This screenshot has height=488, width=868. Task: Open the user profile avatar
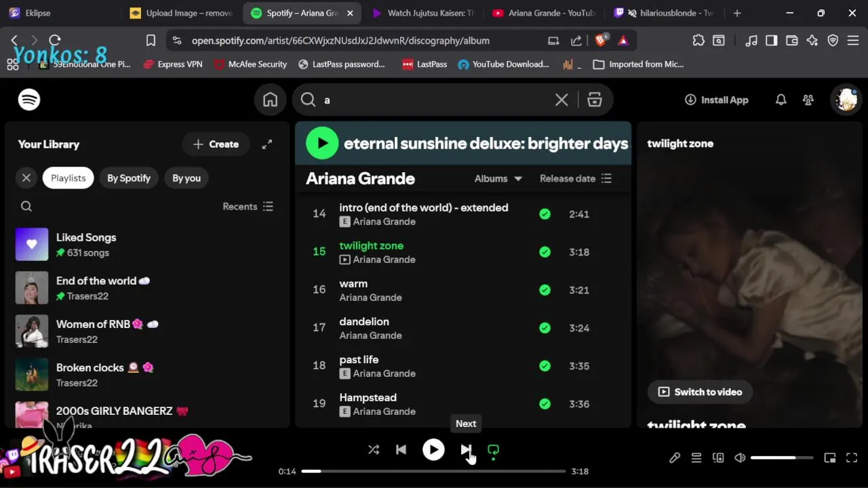coord(846,100)
